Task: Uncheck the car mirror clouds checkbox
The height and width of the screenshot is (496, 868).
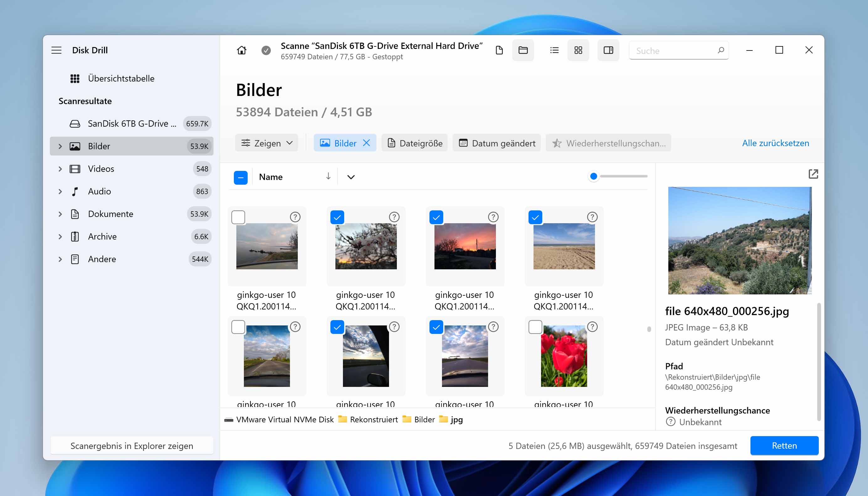Action: [337, 327]
